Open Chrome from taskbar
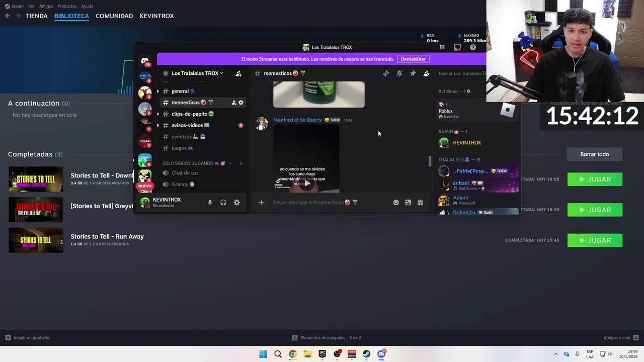This screenshot has height=362, width=644. click(x=292, y=354)
